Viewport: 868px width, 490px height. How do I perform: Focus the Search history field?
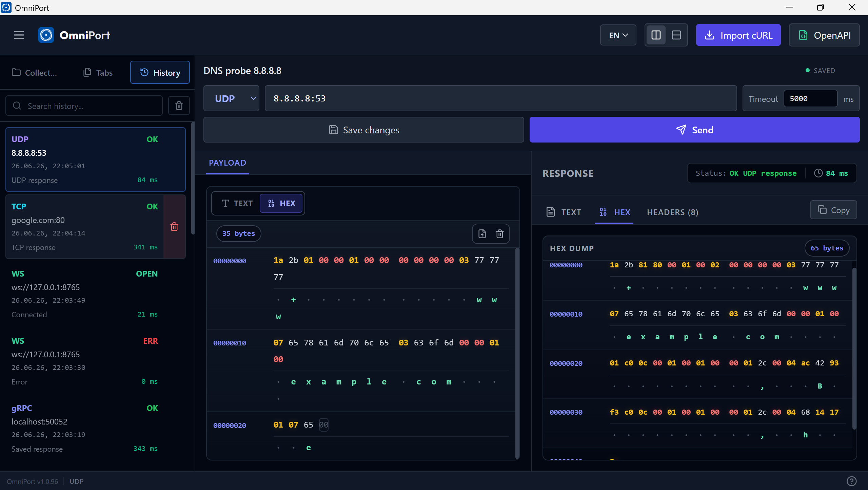84,106
